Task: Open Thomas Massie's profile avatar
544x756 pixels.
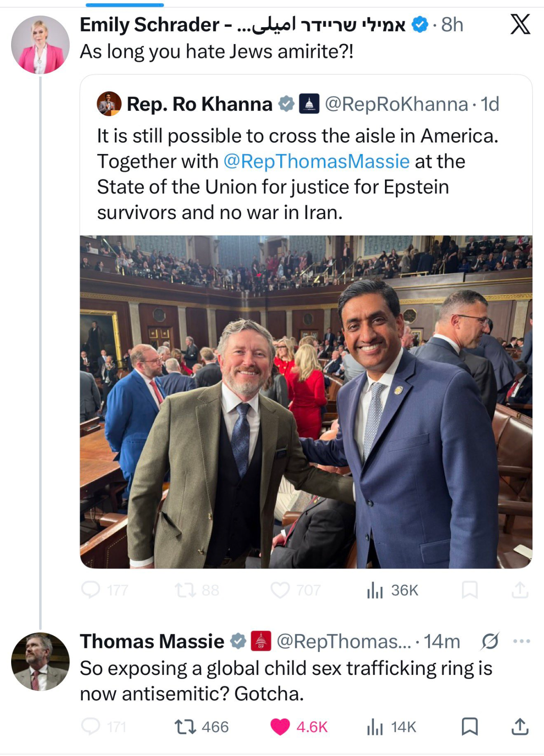Action: (40, 662)
